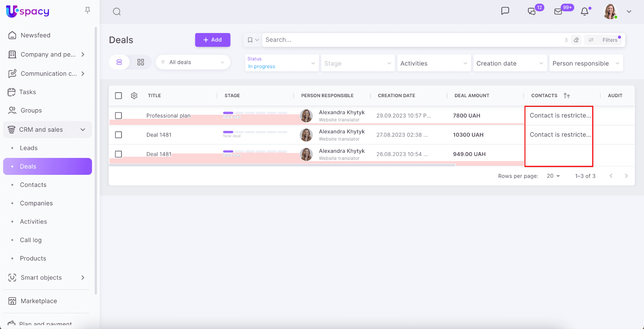Click the Add deal button
The height and width of the screenshot is (329, 644).
[213, 40]
